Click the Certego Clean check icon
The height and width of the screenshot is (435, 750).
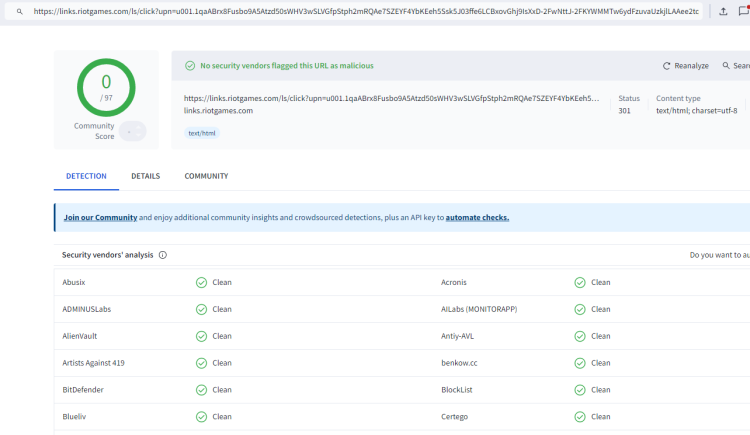click(x=580, y=417)
